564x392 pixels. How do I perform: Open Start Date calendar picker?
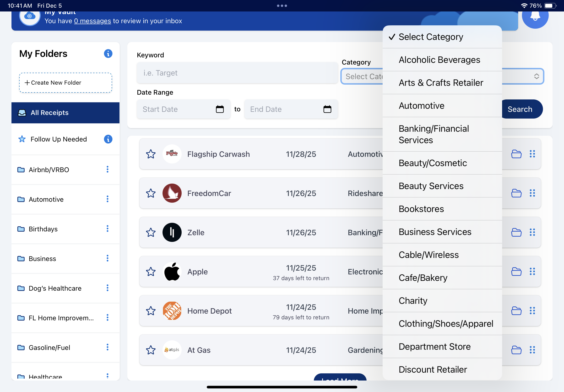220,109
